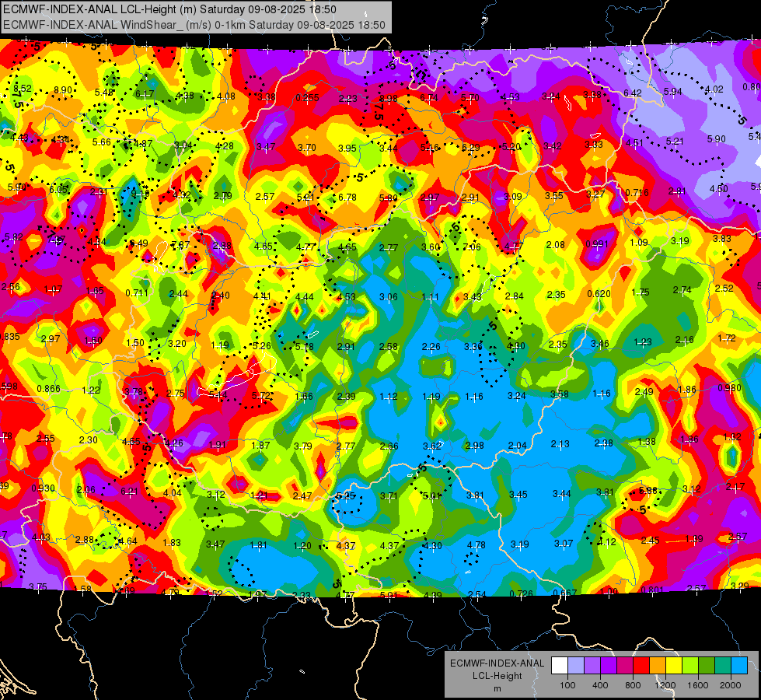Click the map value 6.74
The width and height of the screenshot is (761, 700).
[x=429, y=98]
